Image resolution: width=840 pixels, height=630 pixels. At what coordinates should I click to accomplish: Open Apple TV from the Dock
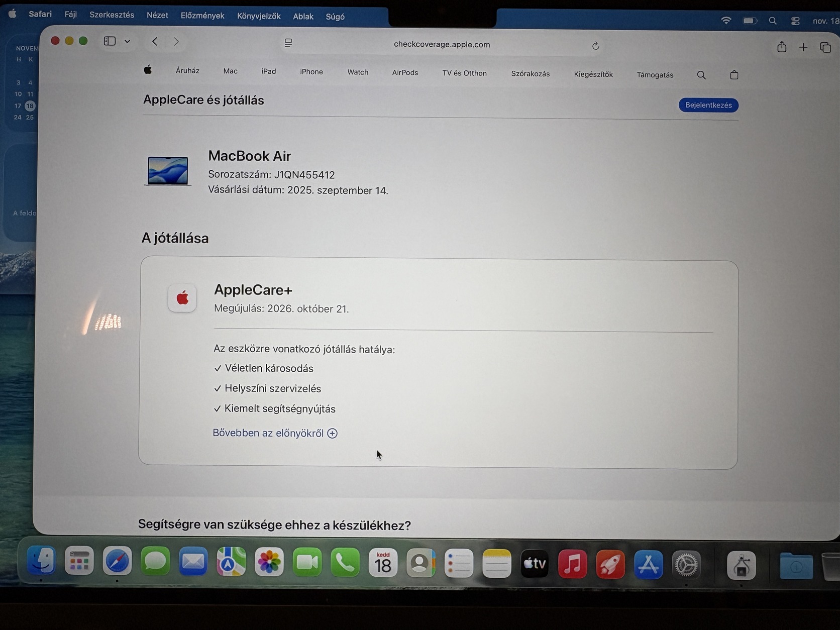pos(535,564)
